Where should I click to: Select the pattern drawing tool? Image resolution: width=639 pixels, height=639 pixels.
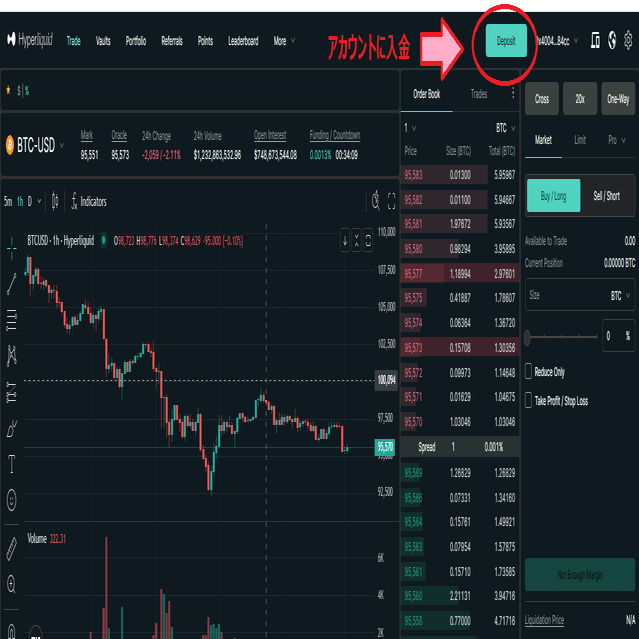point(12,355)
